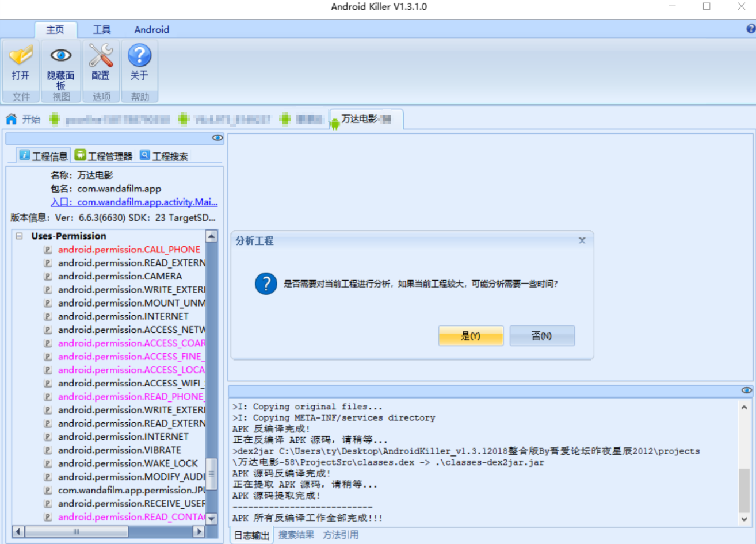Switch to the Android ribbon tab

151,29
